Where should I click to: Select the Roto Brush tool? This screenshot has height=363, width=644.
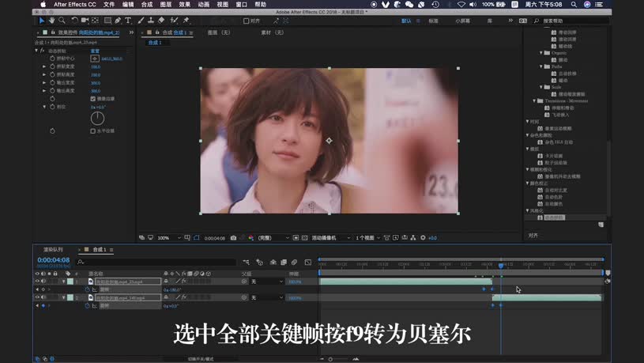pyautogui.click(x=174, y=20)
